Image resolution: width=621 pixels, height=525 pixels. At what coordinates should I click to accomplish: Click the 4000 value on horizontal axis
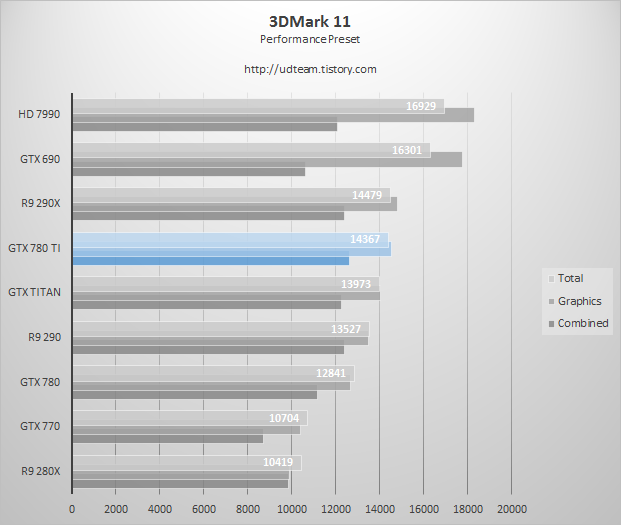pos(160,509)
